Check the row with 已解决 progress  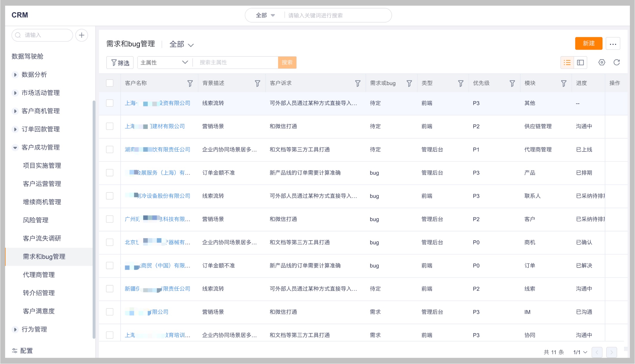(x=110, y=265)
